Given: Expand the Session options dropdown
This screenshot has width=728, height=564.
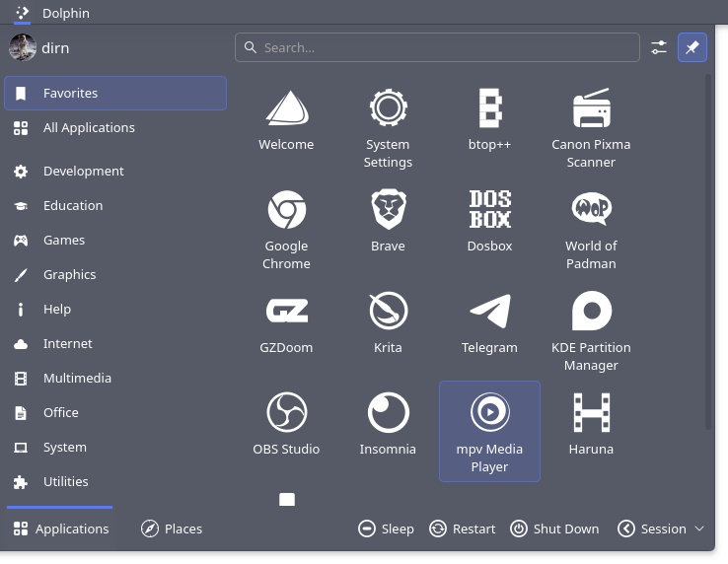Looking at the screenshot, I should tap(662, 529).
